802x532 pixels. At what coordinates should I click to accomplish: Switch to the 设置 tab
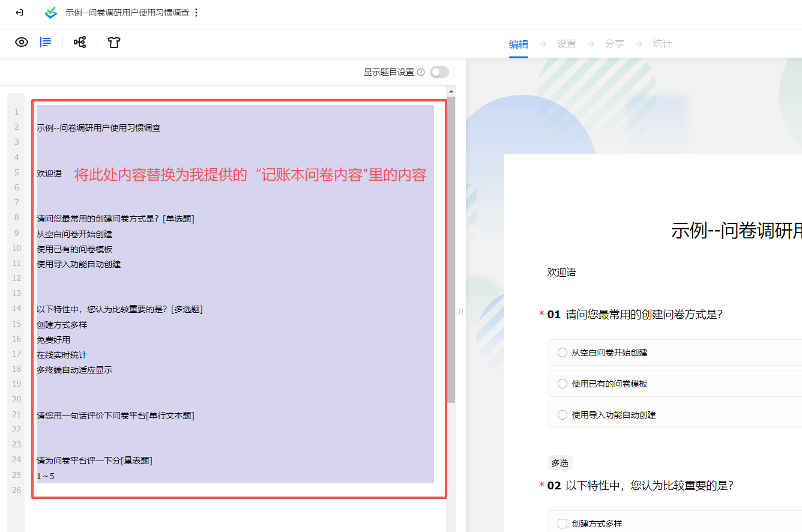click(x=567, y=44)
